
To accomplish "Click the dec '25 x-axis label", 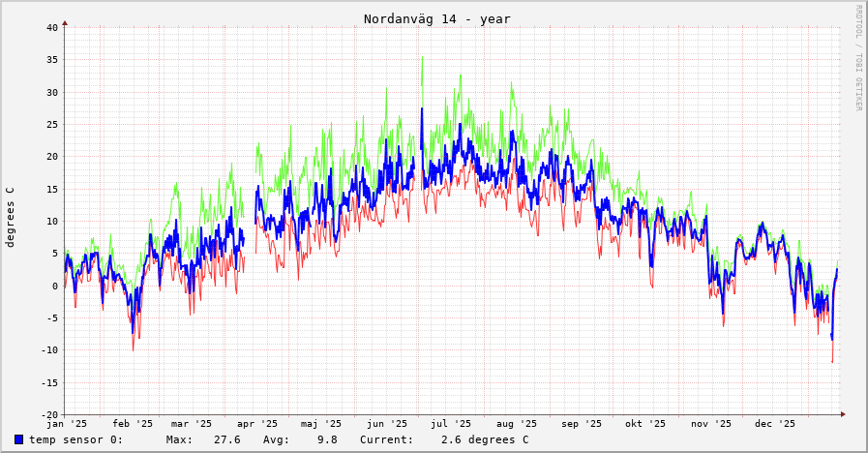I will (x=775, y=423).
